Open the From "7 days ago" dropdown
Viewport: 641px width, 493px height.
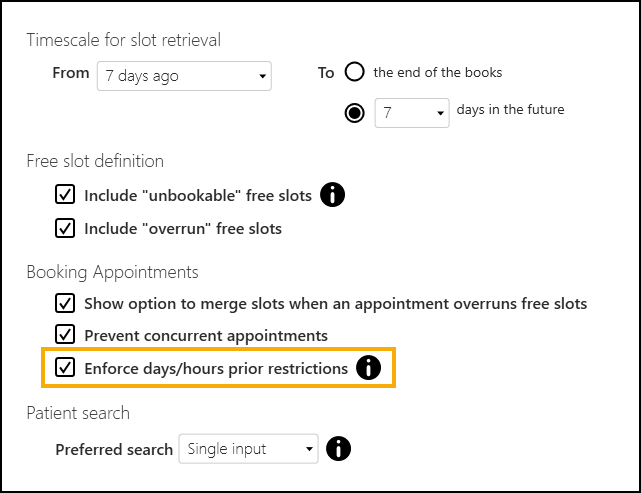pyautogui.click(x=184, y=75)
